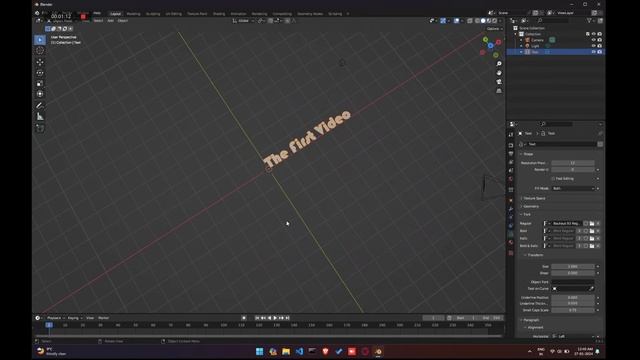Viewport: 640px width, 360px height.
Task: Play the animation forward
Action: pyautogui.click(x=275, y=318)
